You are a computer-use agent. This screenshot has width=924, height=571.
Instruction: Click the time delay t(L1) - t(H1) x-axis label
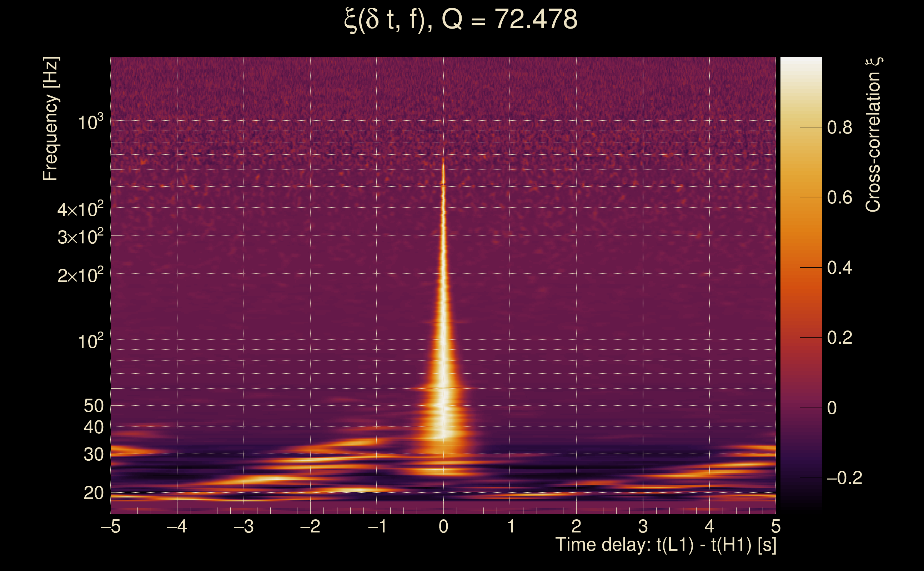(666, 545)
